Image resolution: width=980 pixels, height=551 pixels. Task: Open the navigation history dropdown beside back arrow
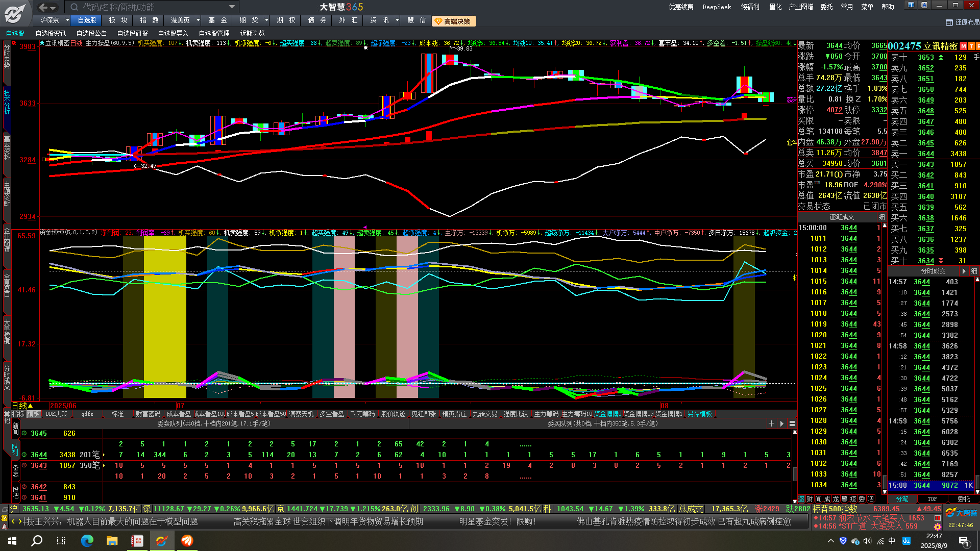[x=54, y=8]
